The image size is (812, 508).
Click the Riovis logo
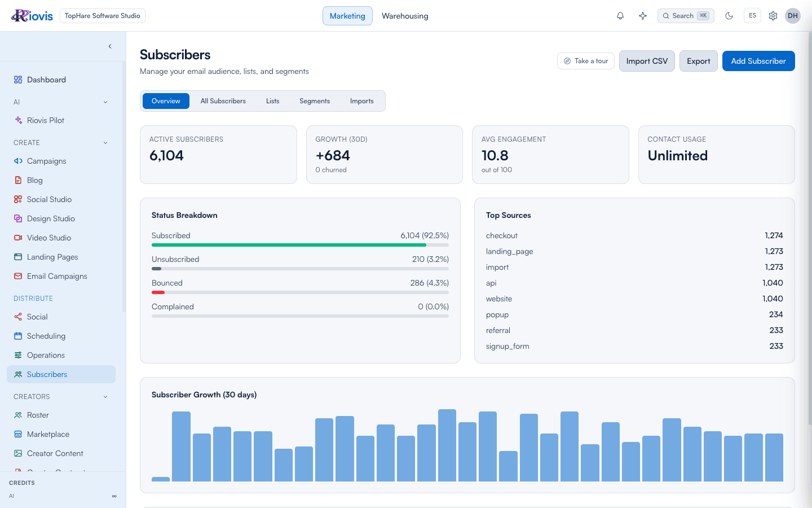tap(32, 16)
